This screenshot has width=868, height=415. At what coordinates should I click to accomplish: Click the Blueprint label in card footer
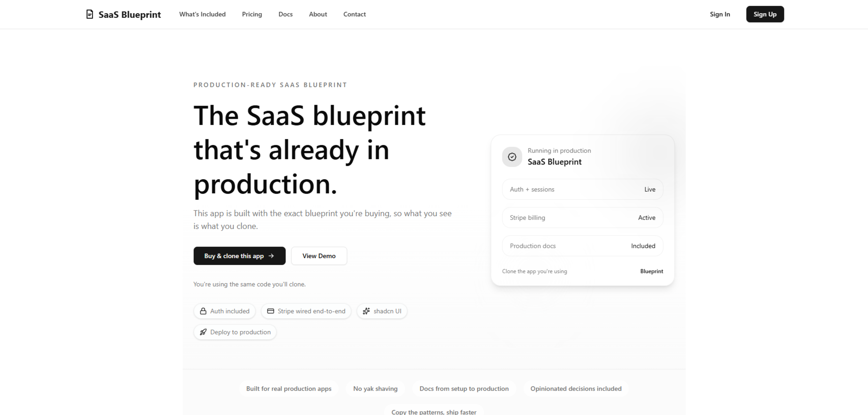click(x=651, y=271)
